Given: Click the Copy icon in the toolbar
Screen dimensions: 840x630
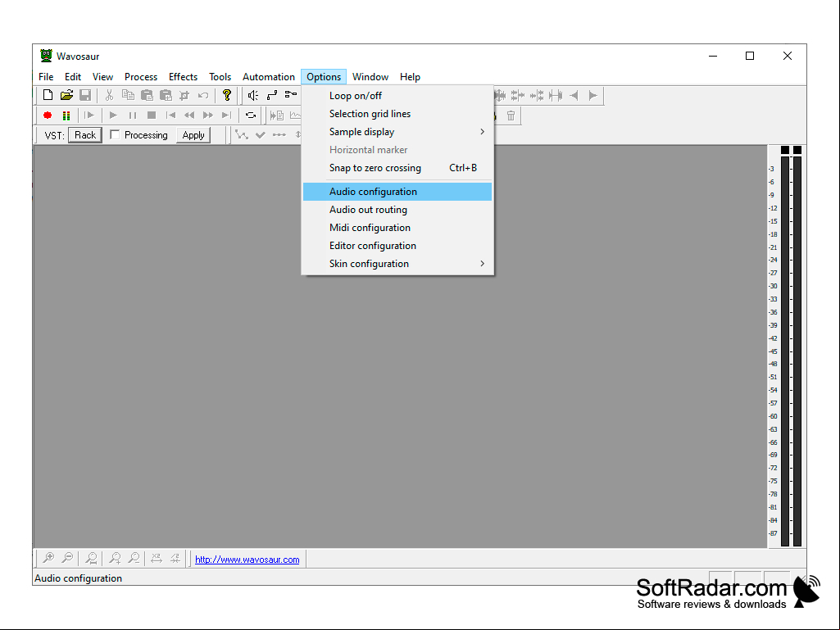Looking at the screenshot, I should pos(128,95).
